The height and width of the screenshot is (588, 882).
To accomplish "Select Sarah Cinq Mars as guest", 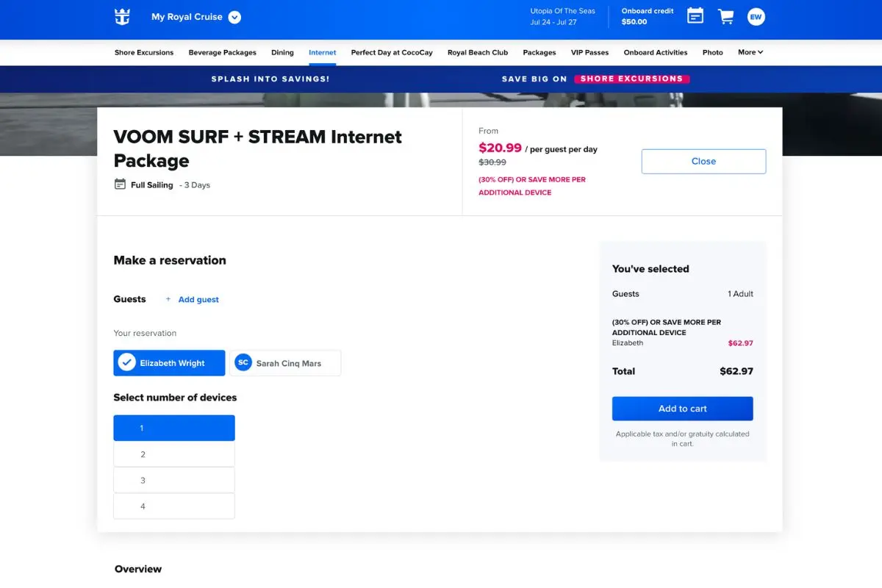I will [285, 363].
